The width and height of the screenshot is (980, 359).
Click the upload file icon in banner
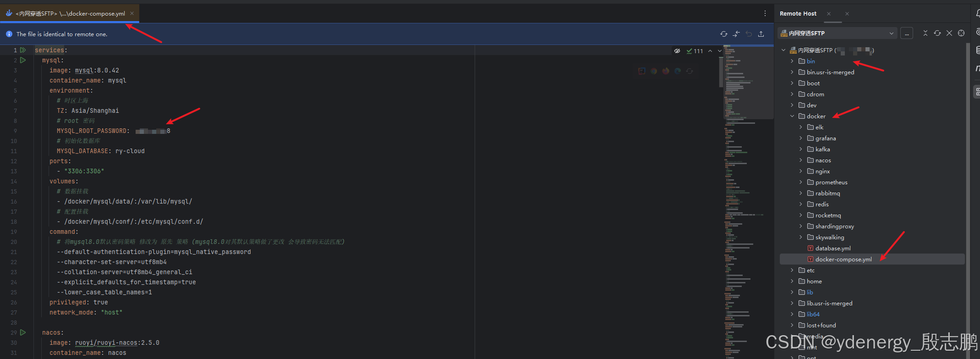click(761, 34)
